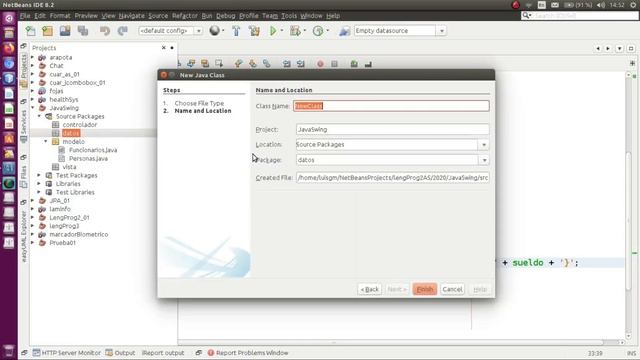Open the Empty datasource dropdown arrow
Viewport: 640px width, 360px height.
441,31
